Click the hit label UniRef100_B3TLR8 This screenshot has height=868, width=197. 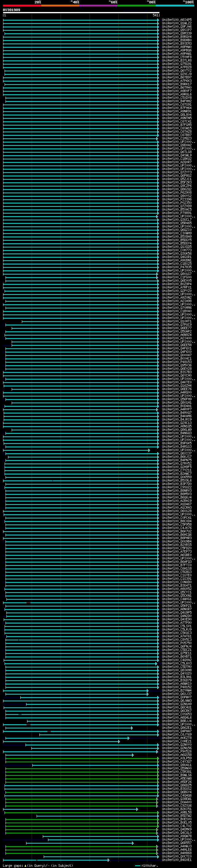pos(177,61)
